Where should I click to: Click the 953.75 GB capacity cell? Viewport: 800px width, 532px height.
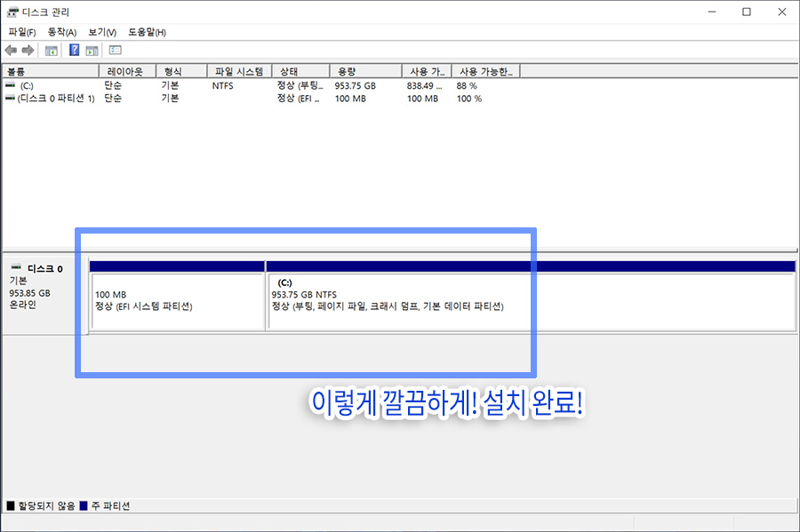click(355, 85)
